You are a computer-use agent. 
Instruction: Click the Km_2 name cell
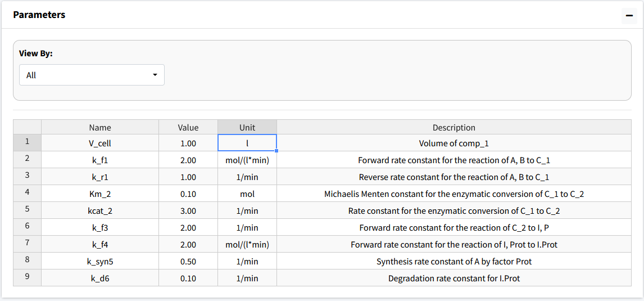pyautogui.click(x=100, y=194)
